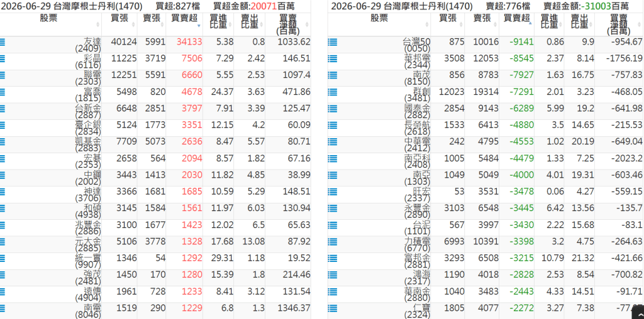
Task: Select buy ratio 29.31 for 統一實
Action: tap(222, 258)
